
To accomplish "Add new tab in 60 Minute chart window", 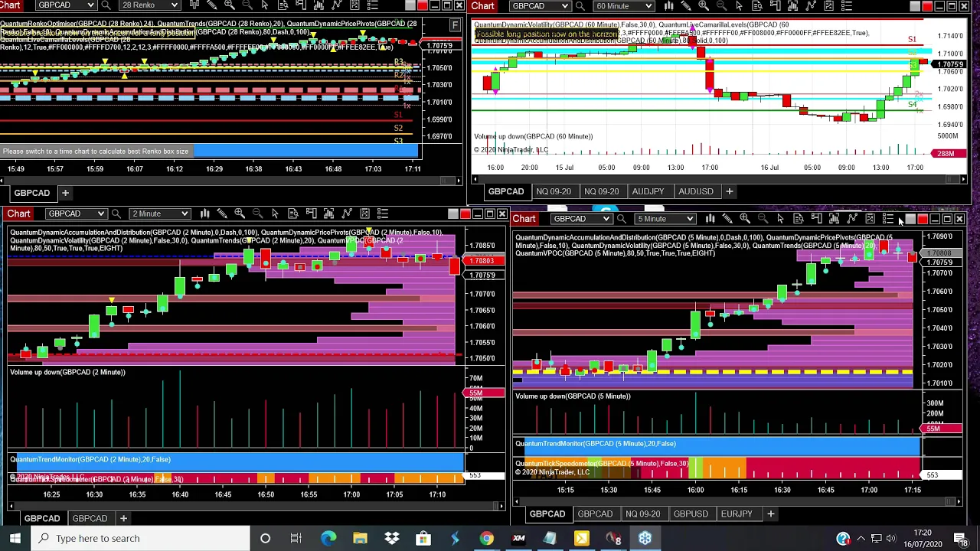I will click(729, 191).
